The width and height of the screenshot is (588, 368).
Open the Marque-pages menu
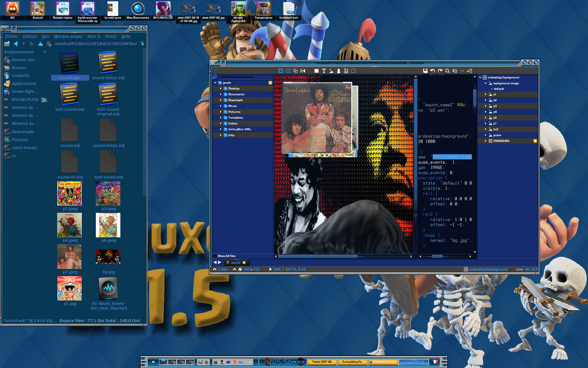point(68,36)
